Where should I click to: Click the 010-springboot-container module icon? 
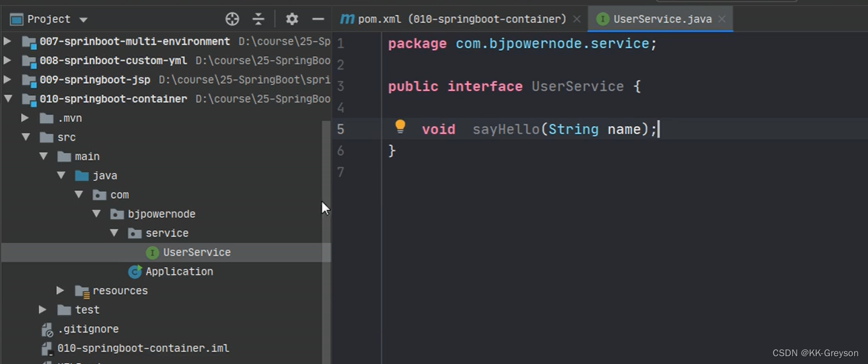point(29,99)
